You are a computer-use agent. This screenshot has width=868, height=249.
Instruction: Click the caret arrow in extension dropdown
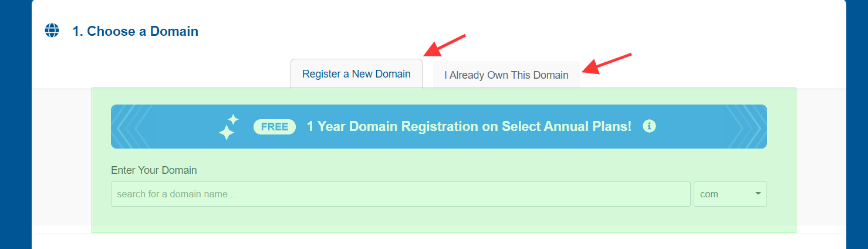click(758, 193)
